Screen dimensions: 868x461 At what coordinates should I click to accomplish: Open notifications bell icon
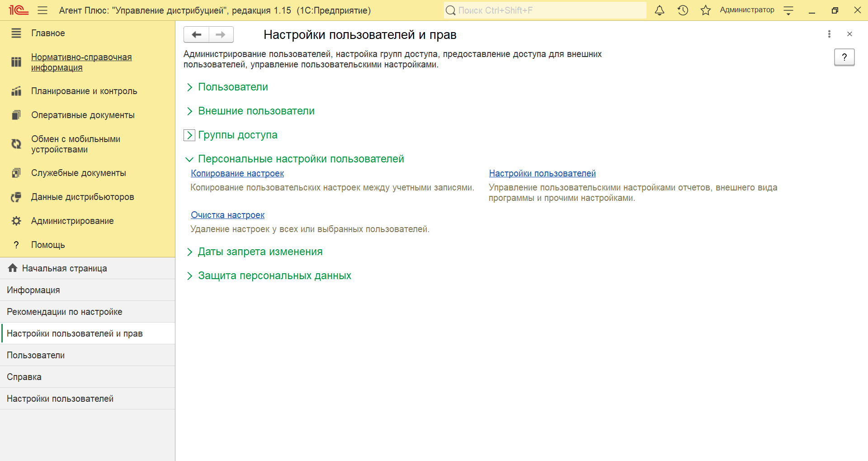pos(660,10)
